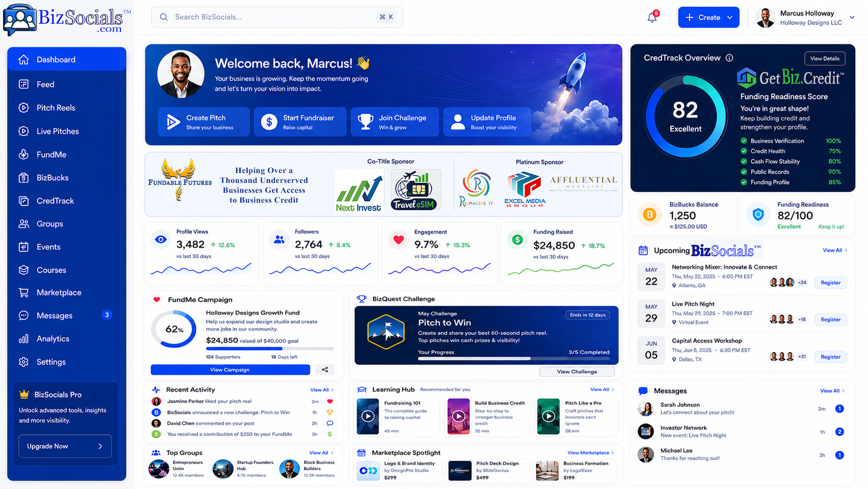Click the Upgrade Now button

pyautogui.click(x=65, y=446)
